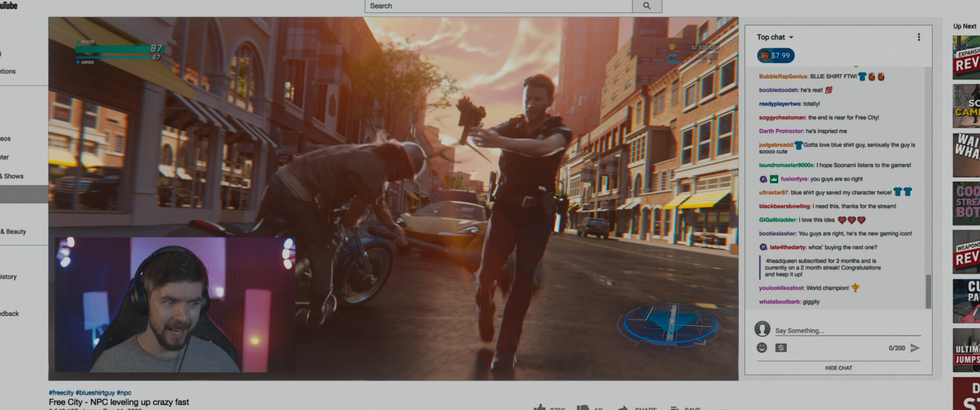980x410 pixels.
Task: Click the main video player
Action: coord(394,199)
